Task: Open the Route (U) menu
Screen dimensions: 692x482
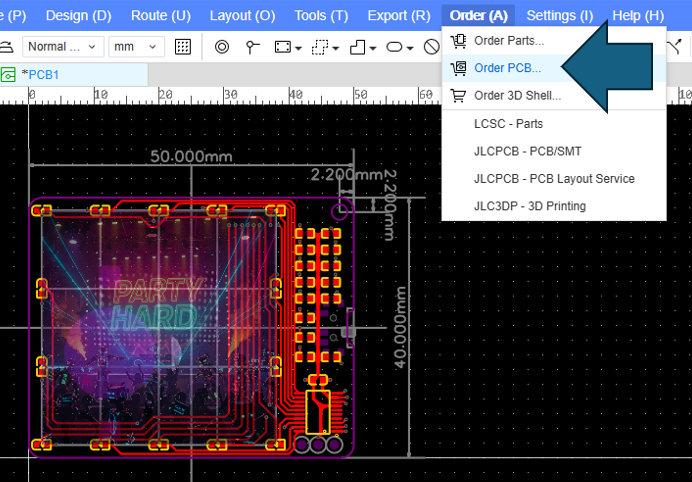Action: (x=161, y=16)
